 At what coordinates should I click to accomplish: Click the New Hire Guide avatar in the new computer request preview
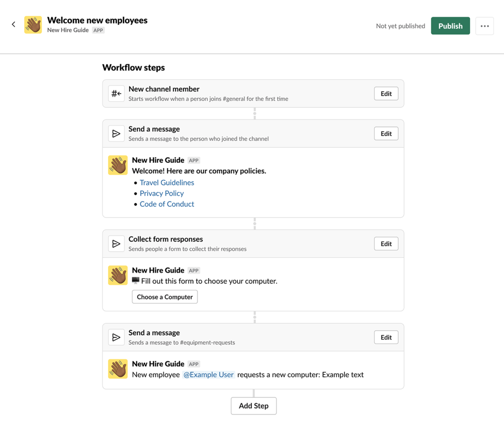point(118,369)
